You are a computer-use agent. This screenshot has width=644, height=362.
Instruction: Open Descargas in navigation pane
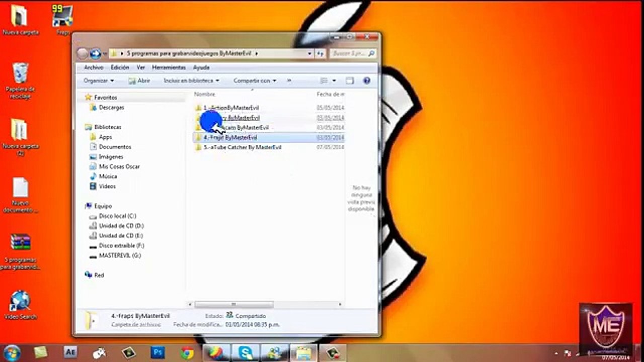pyautogui.click(x=111, y=107)
